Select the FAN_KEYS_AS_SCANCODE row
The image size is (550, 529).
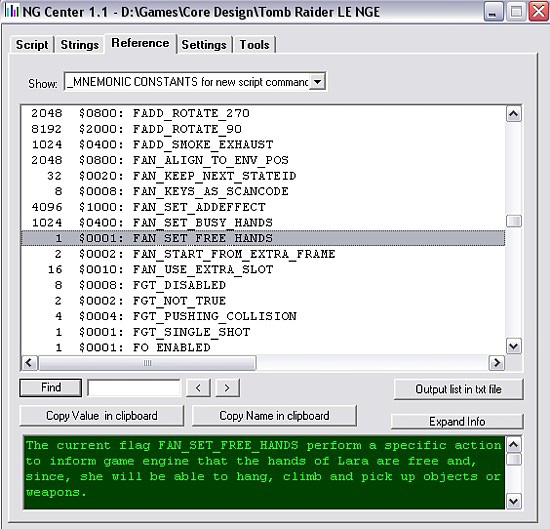pyautogui.click(x=263, y=191)
